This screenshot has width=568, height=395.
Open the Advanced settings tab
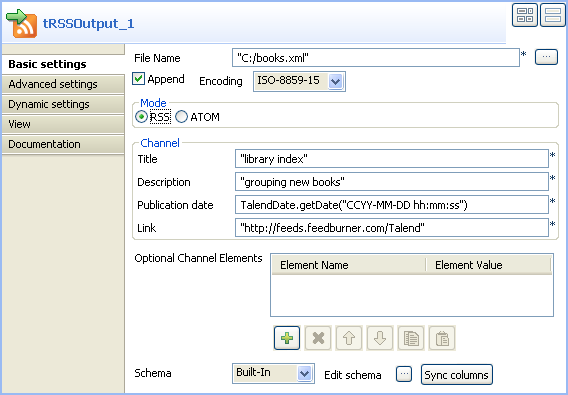(63, 84)
